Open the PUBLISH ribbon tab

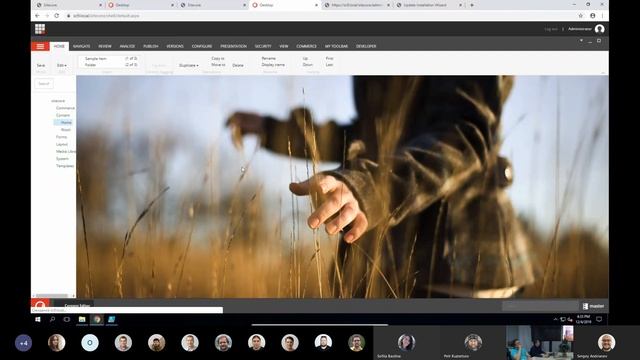151,46
